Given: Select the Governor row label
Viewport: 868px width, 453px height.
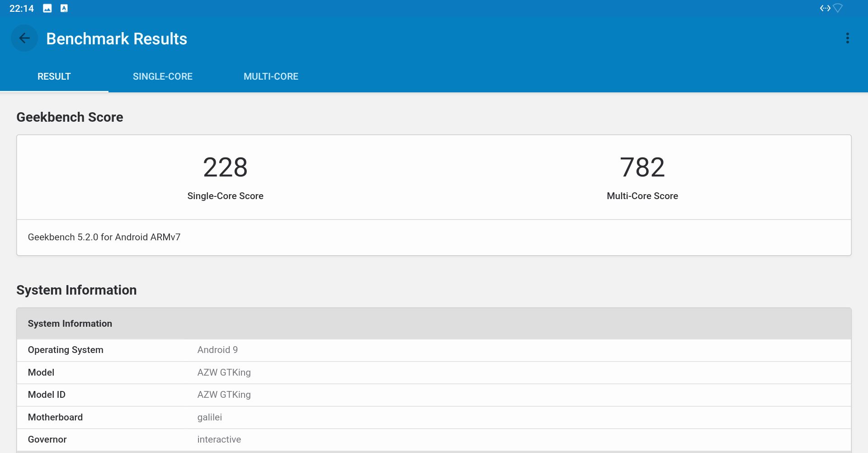Looking at the screenshot, I should [47, 439].
